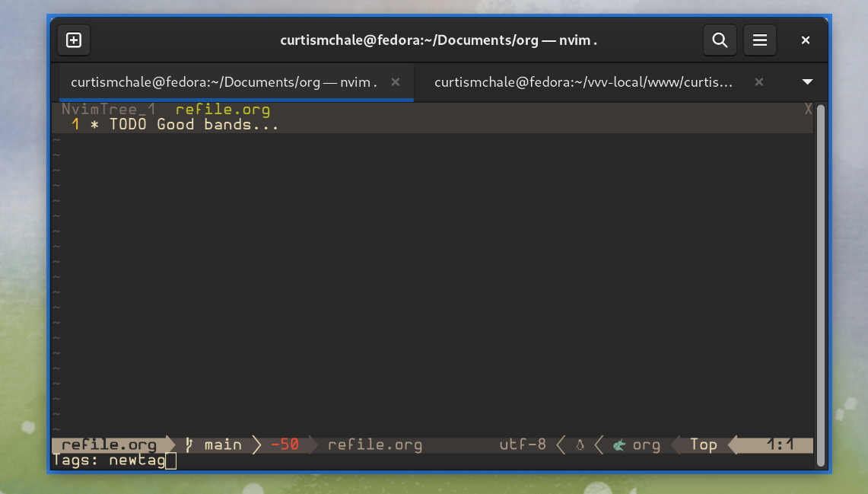This screenshot has height=494, width=868.
Task: Close the vvv-local/www terminal tab
Action: [x=758, y=82]
